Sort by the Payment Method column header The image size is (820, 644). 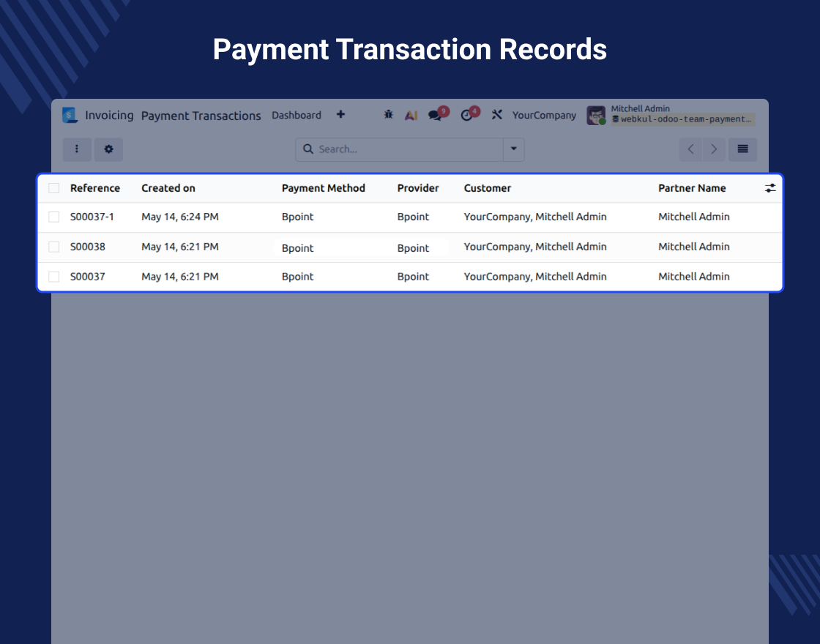[x=323, y=188]
